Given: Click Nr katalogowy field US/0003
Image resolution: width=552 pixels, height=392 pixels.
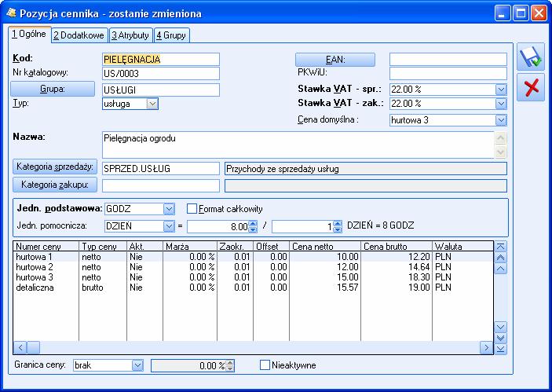Looking at the screenshot, I should 161,74.
